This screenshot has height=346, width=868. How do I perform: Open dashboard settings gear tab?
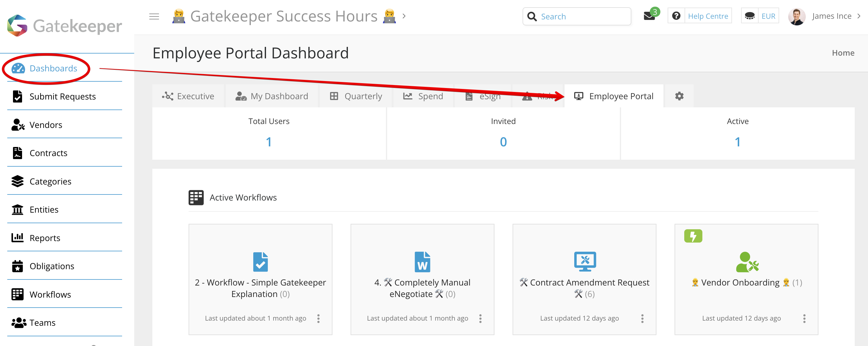pos(679,96)
